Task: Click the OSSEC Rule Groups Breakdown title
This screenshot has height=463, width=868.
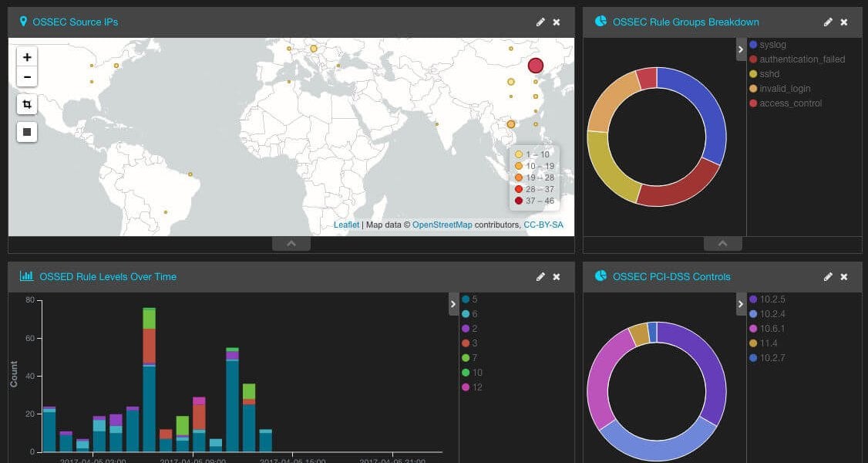Action: point(686,22)
